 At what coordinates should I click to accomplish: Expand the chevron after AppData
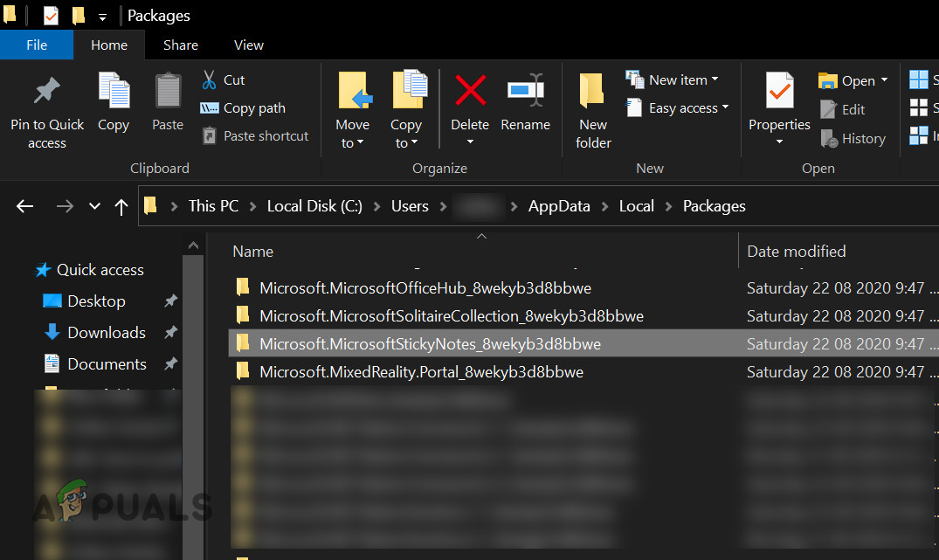[x=604, y=207]
